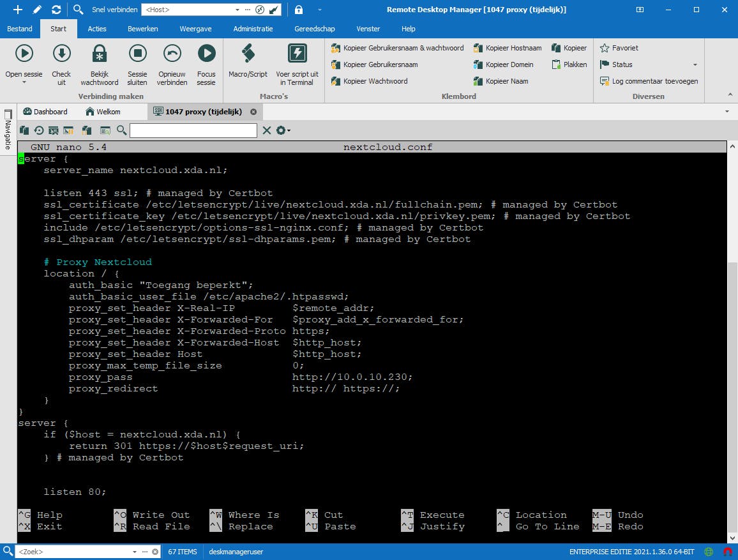Click the refresh icon in title bar
This screenshot has width=738, height=560.
(56, 10)
